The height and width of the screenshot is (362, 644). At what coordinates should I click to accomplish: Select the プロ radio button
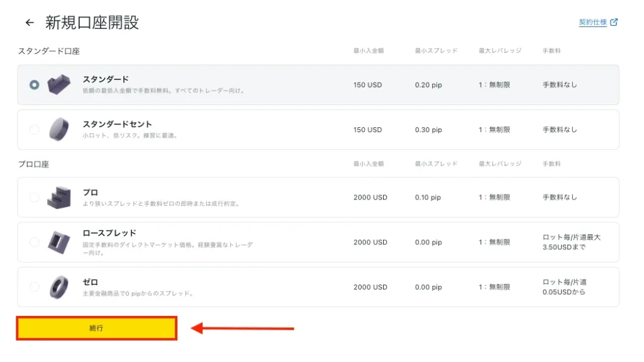click(34, 197)
